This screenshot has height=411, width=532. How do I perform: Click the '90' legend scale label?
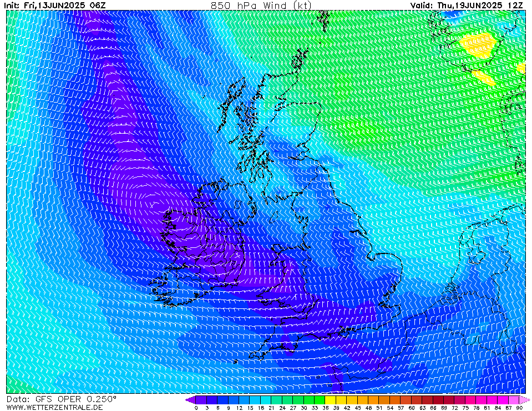point(519,408)
